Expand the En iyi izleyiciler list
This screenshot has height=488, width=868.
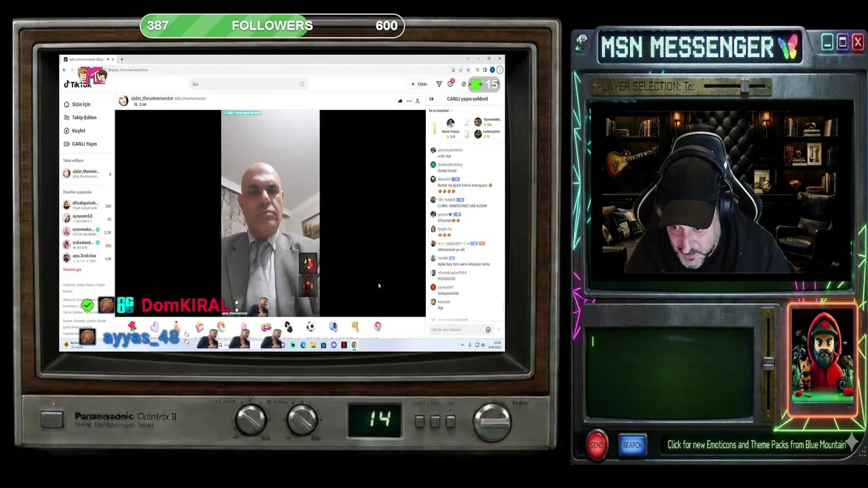pos(440,110)
